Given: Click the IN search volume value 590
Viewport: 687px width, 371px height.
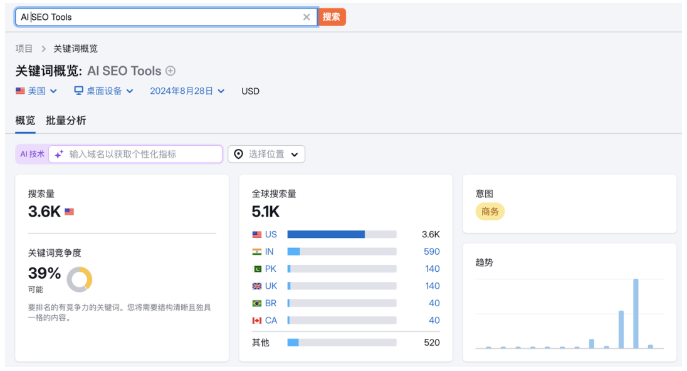Looking at the screenshot, I should tap(432, 252).
